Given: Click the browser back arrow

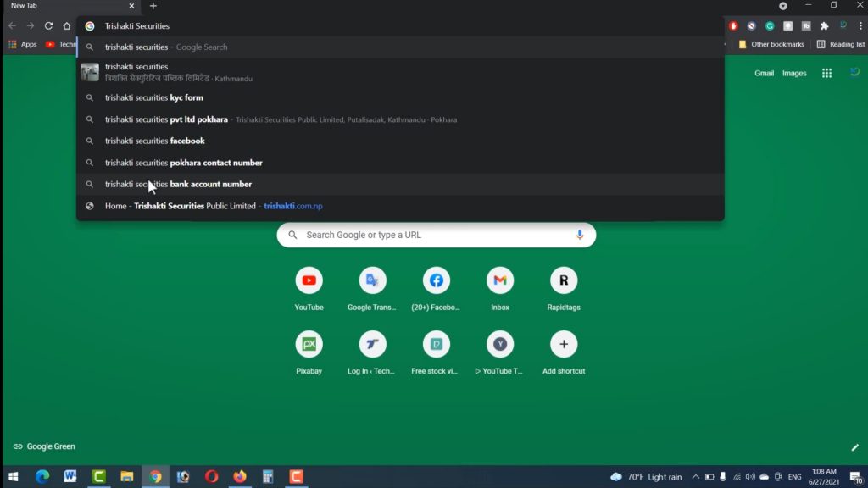Looking at the screenshot, I should tap(12, 25).
